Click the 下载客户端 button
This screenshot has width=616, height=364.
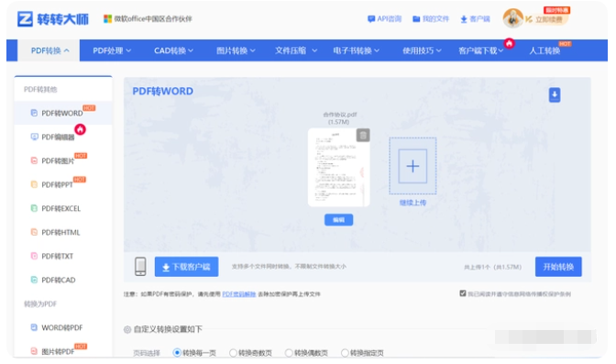click(x=187, y=267)
